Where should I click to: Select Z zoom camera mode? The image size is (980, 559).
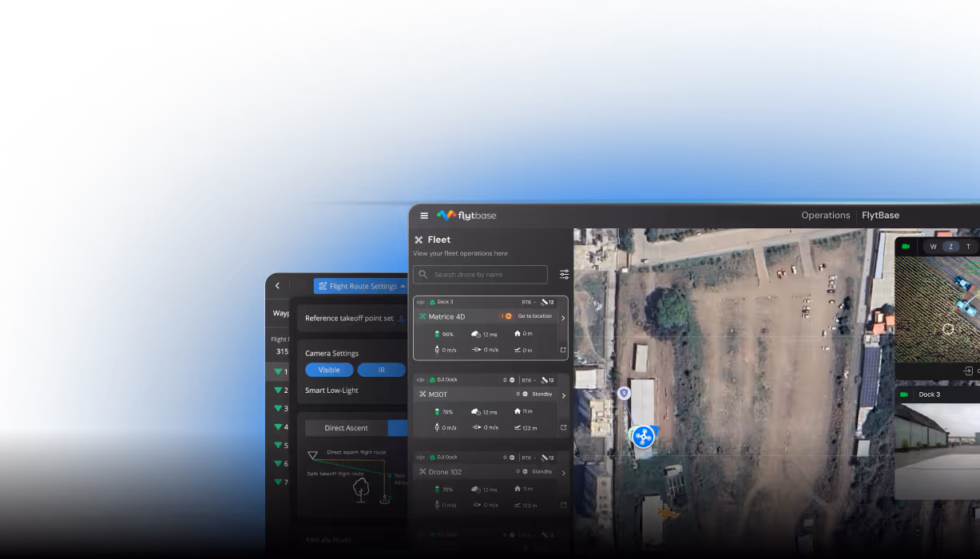(950, 247)
